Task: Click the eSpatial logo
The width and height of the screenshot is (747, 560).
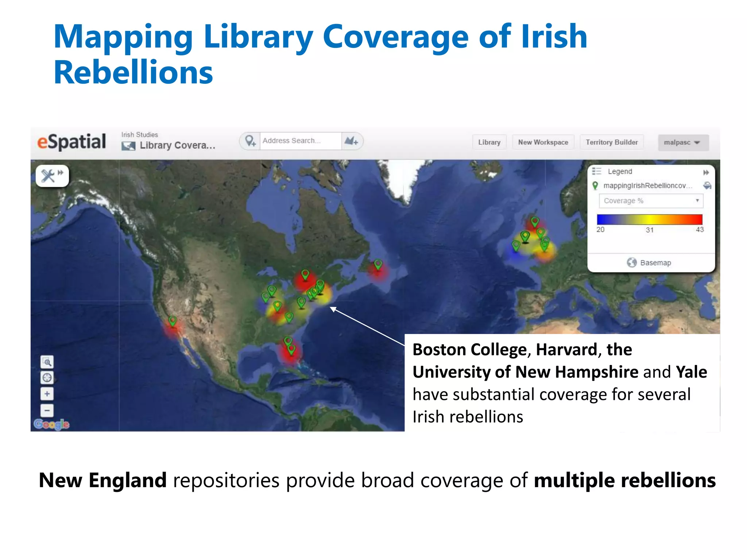Action: coord(71,141)
